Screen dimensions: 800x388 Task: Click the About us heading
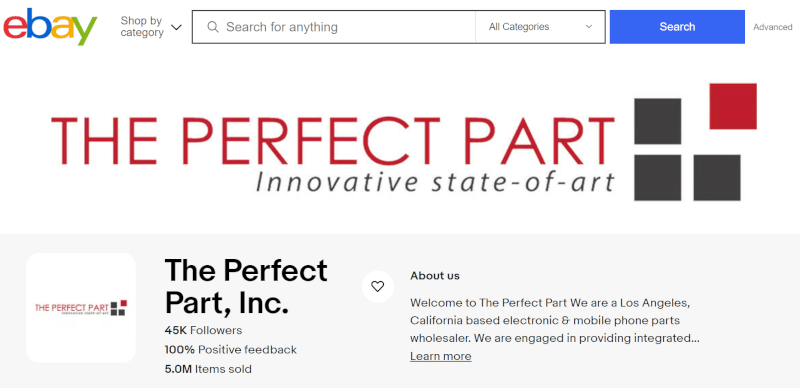click(435, 276)
